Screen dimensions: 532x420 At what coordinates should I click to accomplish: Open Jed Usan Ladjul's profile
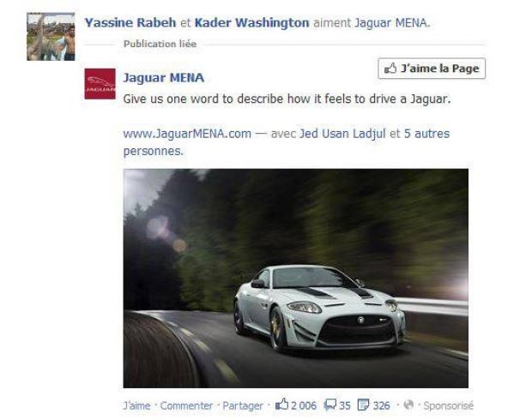coord(342,134)
